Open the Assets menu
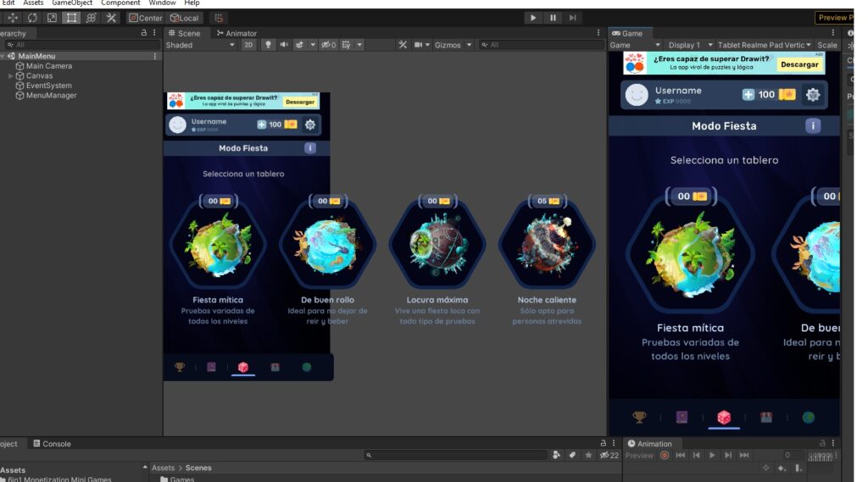868x482 pixels. [x=33, y=3]
